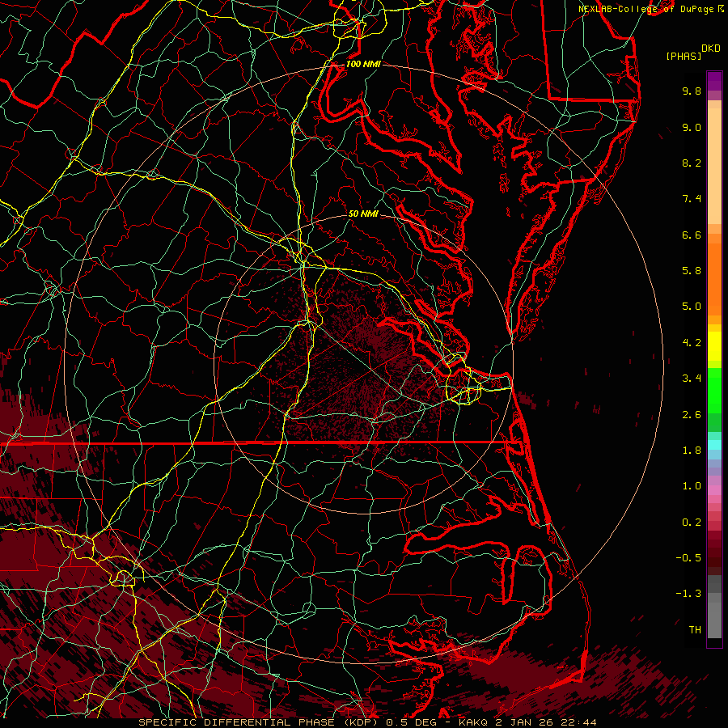Click the 6.6 value on the legend
728x728 pixels.
pyautogui.click(x=692, y=235)
